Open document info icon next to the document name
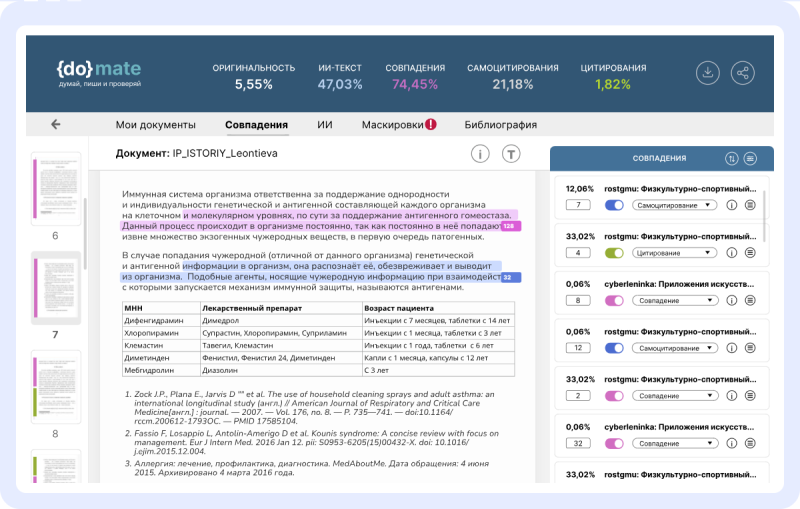The width and height of the screenshot is (800, 509). point(480,154)
